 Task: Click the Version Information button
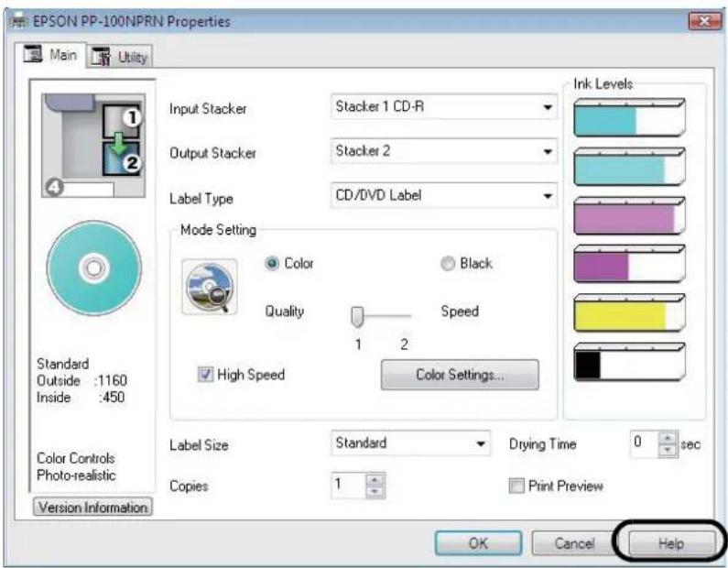[x=92, y=508]
